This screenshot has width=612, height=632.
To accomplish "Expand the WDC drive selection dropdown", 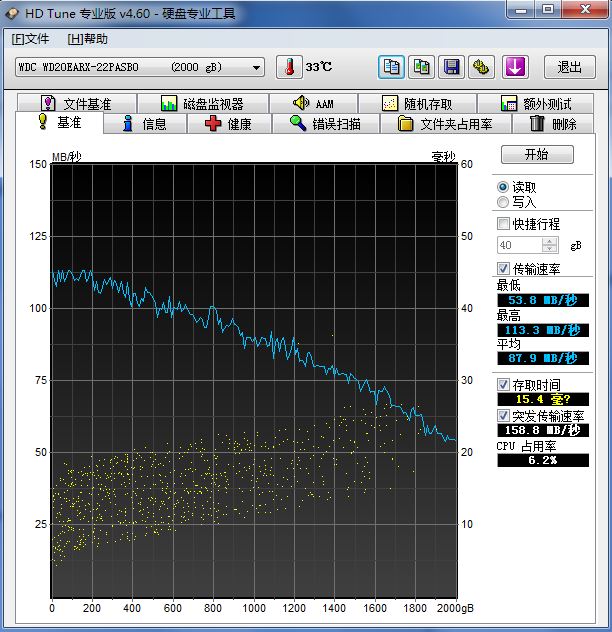I will pyautogui.click(x=257, y=67).
